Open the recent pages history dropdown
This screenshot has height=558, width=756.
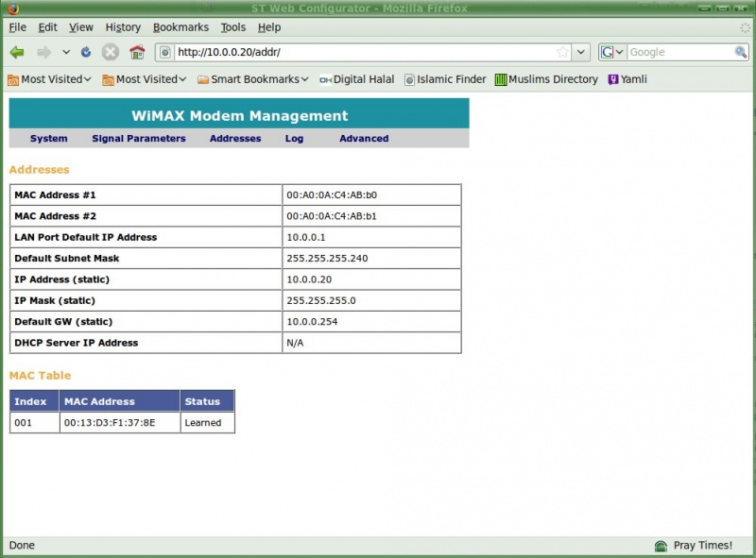(x=66, y=52)
